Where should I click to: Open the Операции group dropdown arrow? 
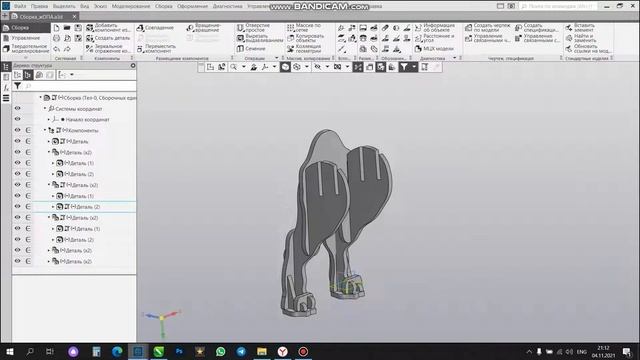click(276, 58)
